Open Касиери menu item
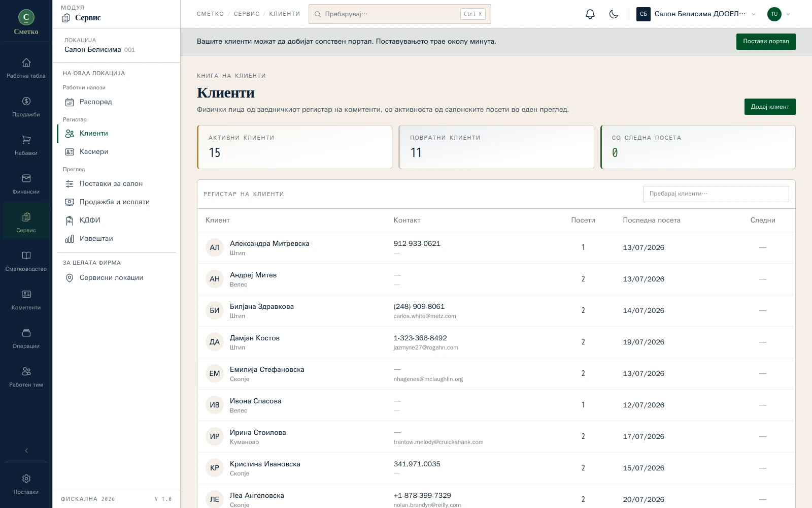Screen dimensions: 812x508 116,152
